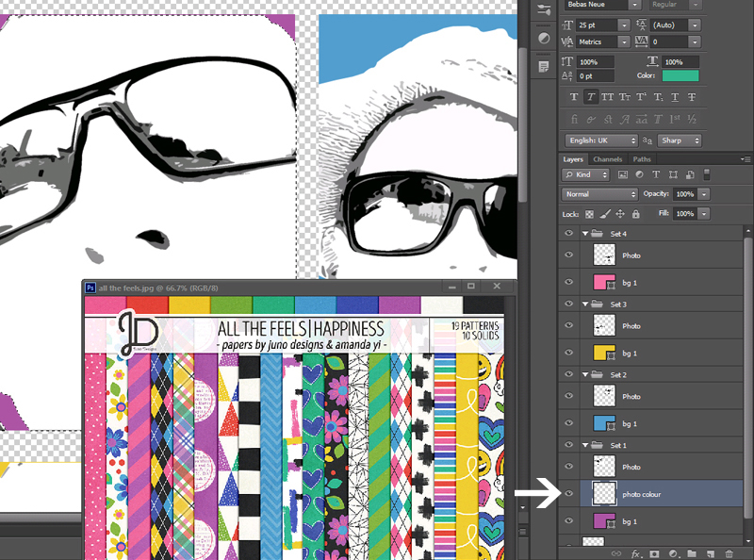Filter layers by type layers icon
754x560 pixels.
point(656,174)
